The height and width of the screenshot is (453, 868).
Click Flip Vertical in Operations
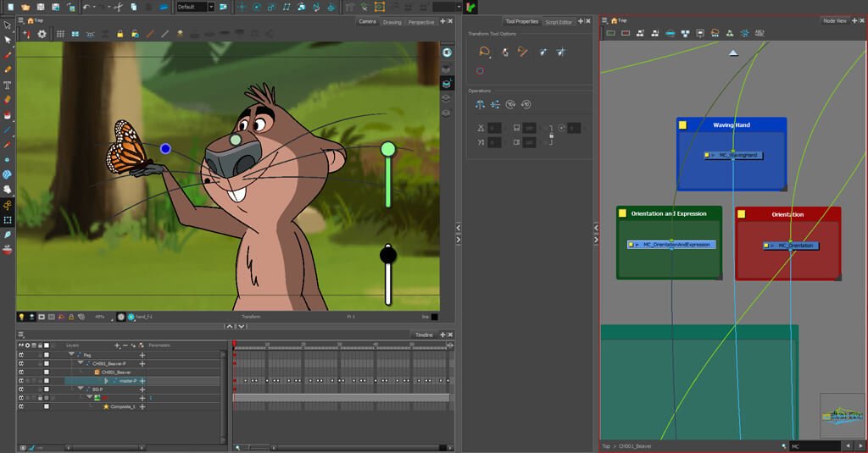coord(495,104)
